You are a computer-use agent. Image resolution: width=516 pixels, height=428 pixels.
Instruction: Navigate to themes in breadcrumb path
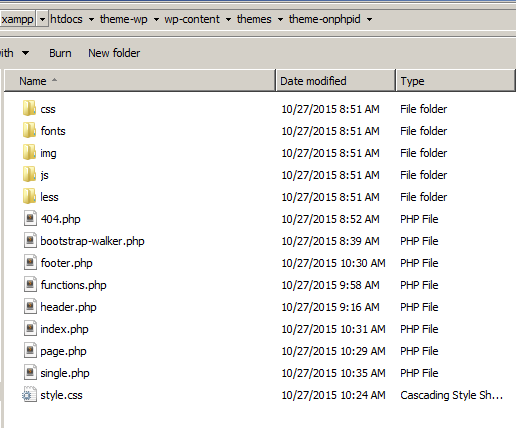254,19
